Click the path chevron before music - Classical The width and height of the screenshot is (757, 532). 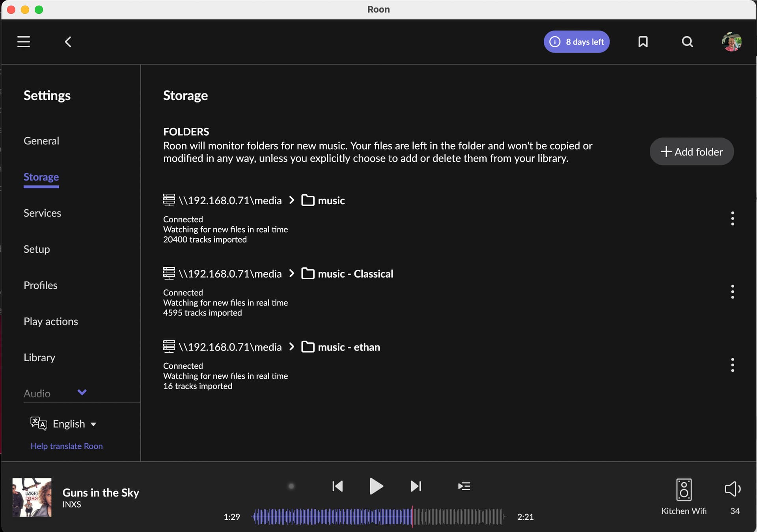[x=292, y=273]
